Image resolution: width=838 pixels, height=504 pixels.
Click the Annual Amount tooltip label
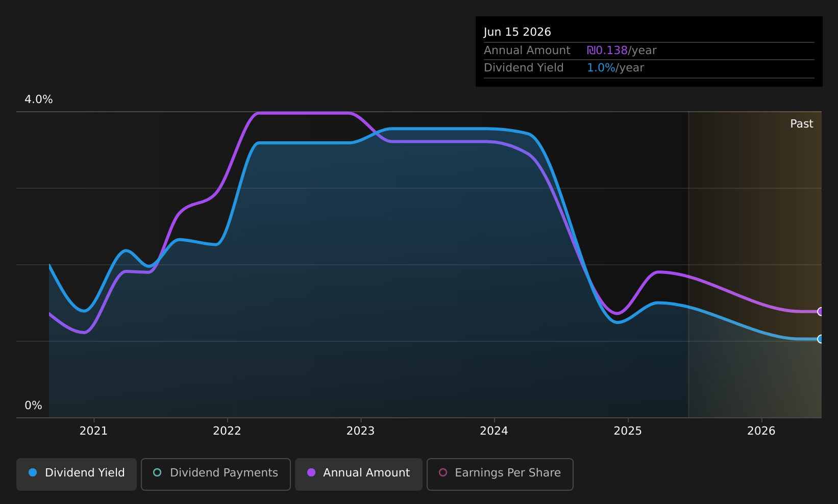[527, 51]
